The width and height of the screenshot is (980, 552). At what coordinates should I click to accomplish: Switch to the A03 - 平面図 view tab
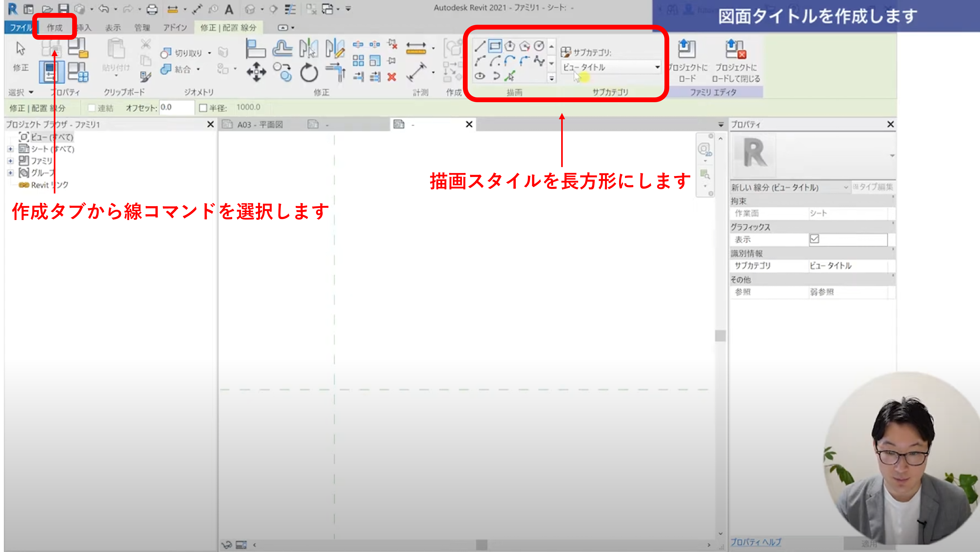coord(259,124)
